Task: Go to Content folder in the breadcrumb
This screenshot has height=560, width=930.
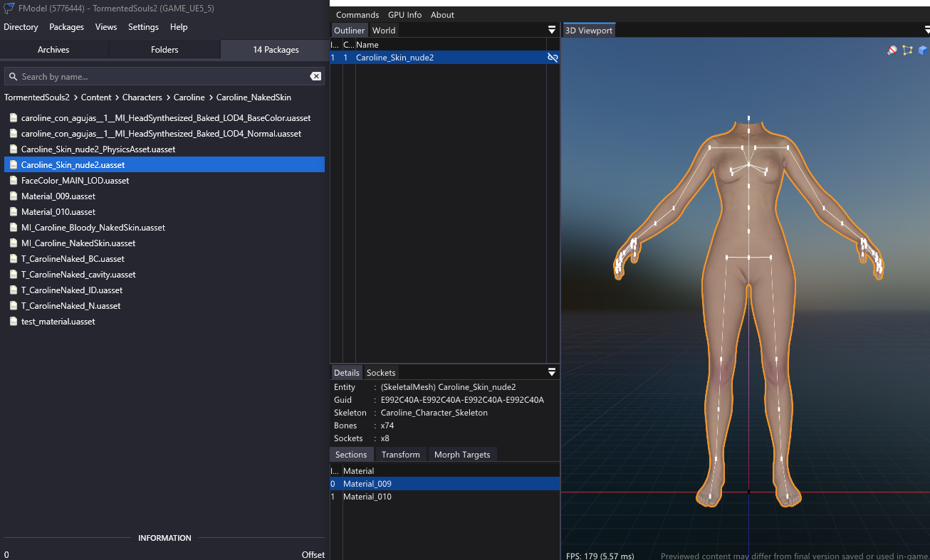Action: click(96, 97)
